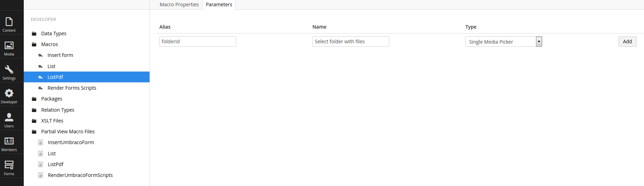
Task: Open the Media section icon
Action: click(x=9, y=45)
